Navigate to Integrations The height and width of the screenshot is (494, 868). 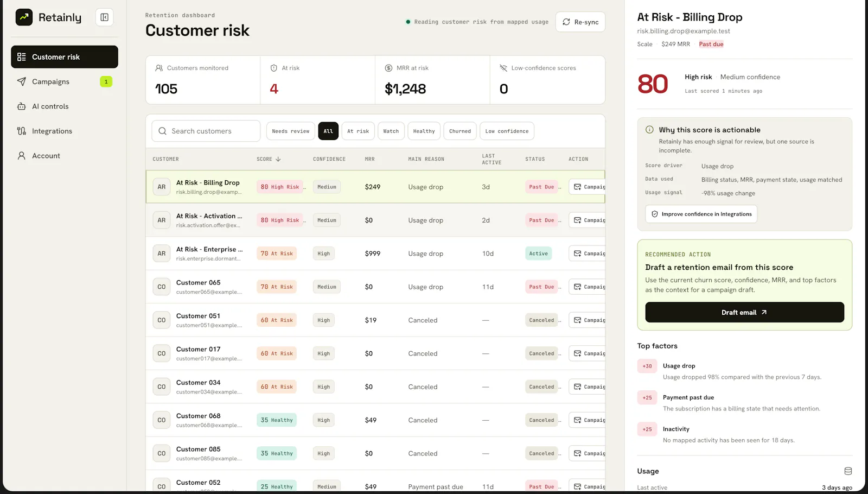(65, 131)
